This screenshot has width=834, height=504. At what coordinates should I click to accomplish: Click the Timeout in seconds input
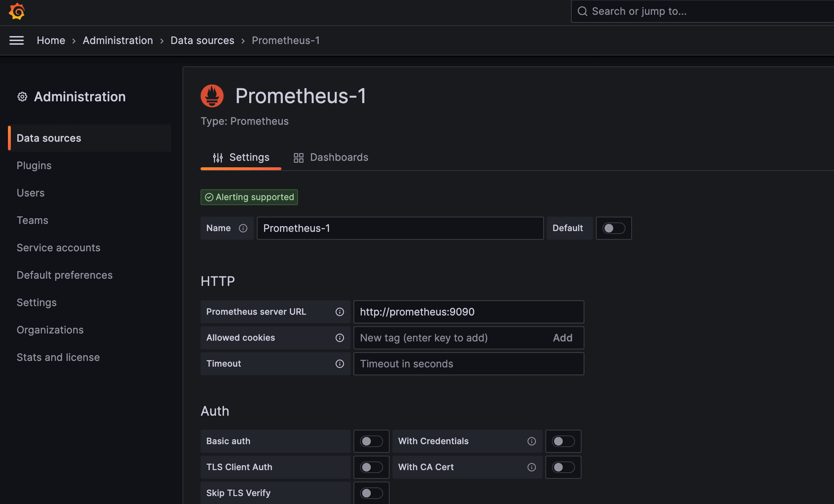coord(469,364)
